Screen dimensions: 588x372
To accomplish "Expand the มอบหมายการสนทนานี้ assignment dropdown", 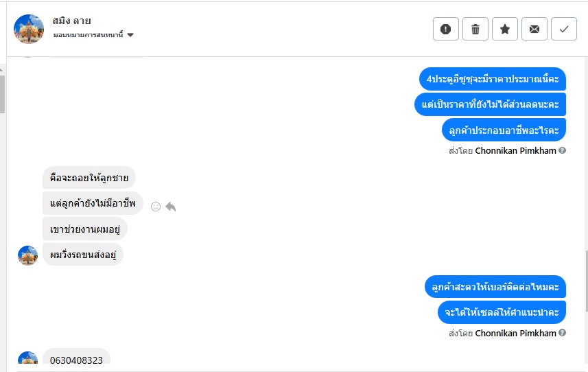I will pos(130,35).
